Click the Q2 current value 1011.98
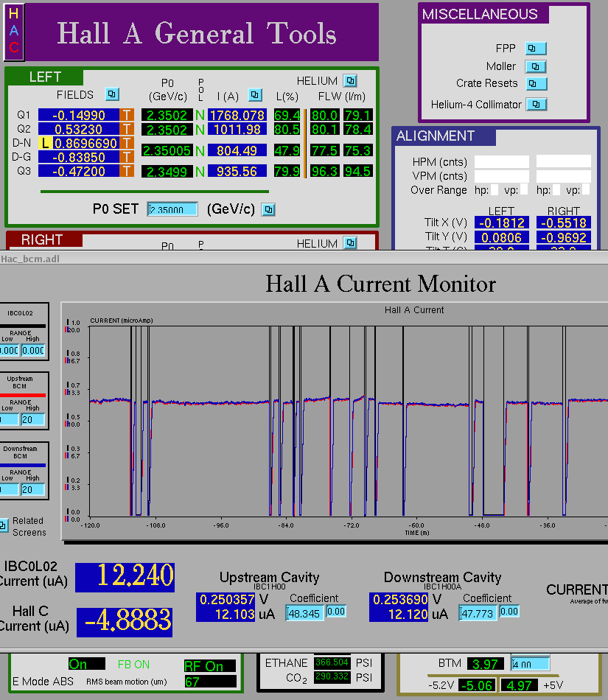Screen dimensions: 608x700 (237, 130)
